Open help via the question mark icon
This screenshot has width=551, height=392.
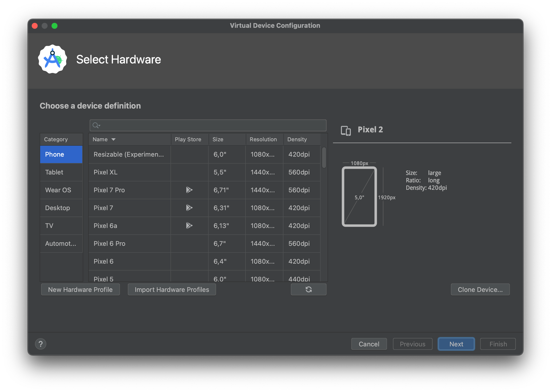(40, 344)
